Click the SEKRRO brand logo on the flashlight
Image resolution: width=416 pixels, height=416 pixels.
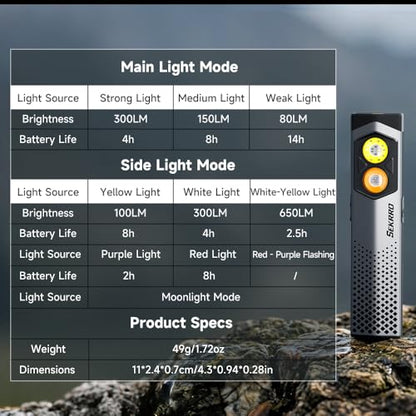tap(390, 220)
